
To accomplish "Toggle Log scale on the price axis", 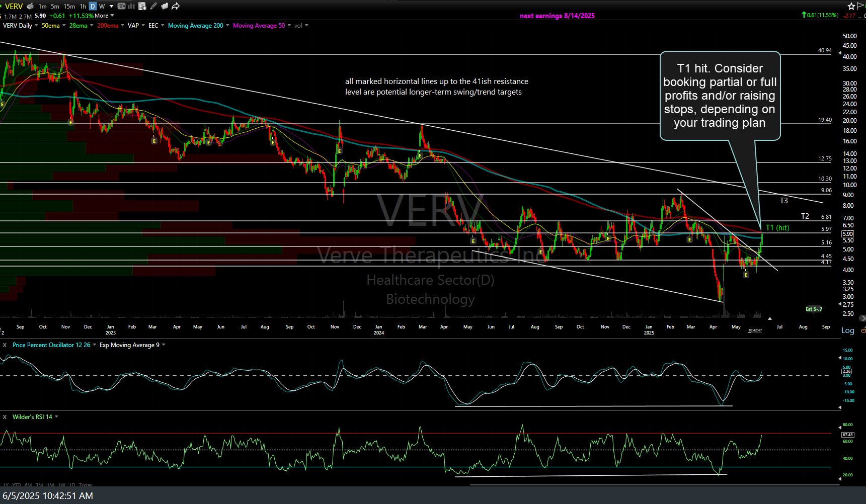I will click(847, 330).
